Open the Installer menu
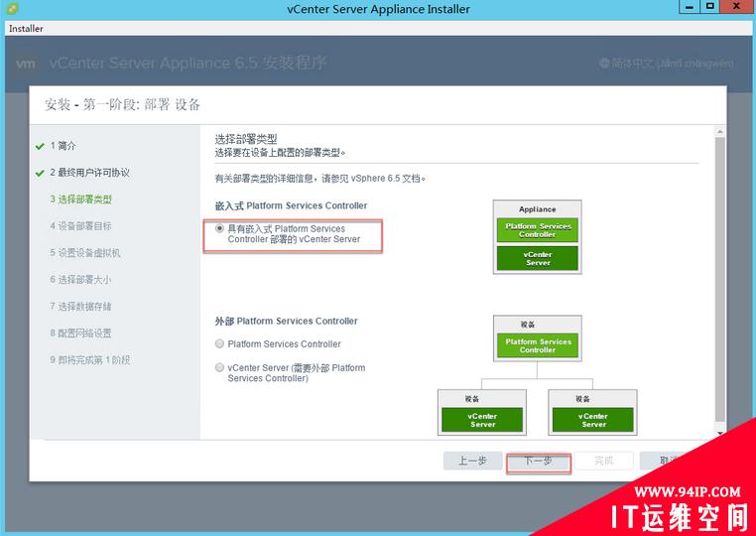The image size is (756, 536). (x=26, y=29)
